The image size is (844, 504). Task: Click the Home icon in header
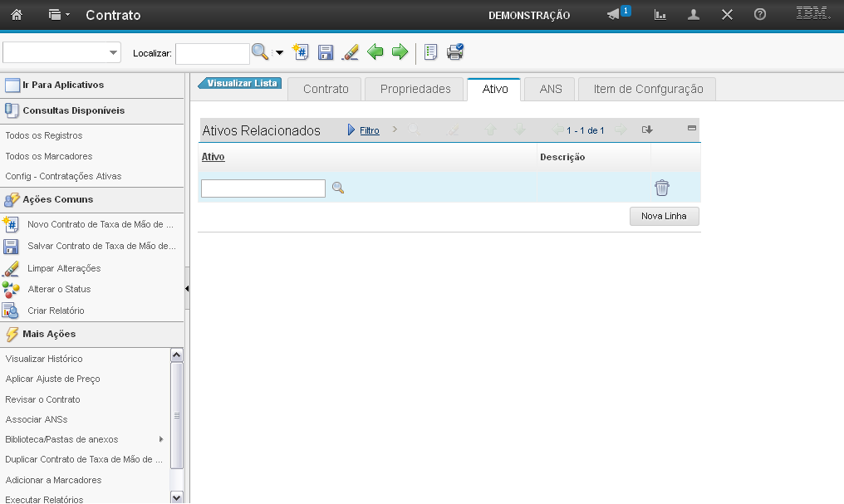17,15
